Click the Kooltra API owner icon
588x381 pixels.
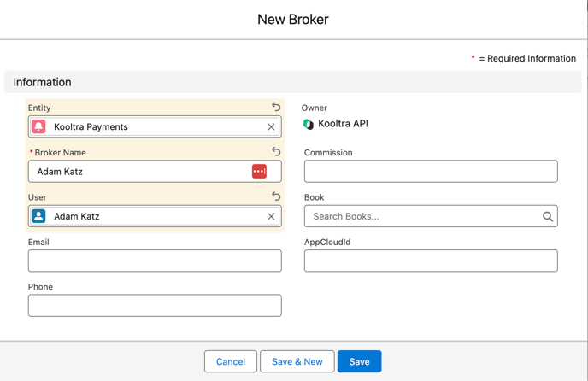(309, 124)
